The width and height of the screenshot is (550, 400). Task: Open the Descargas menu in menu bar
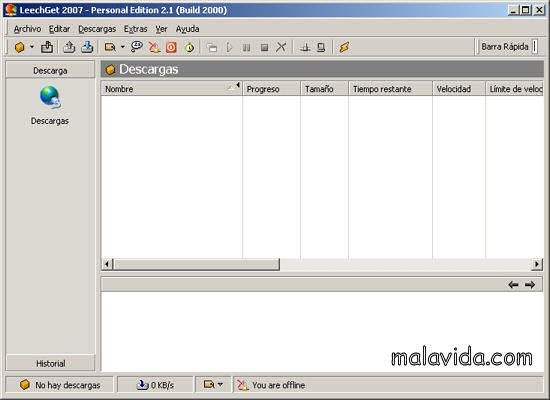97,29
